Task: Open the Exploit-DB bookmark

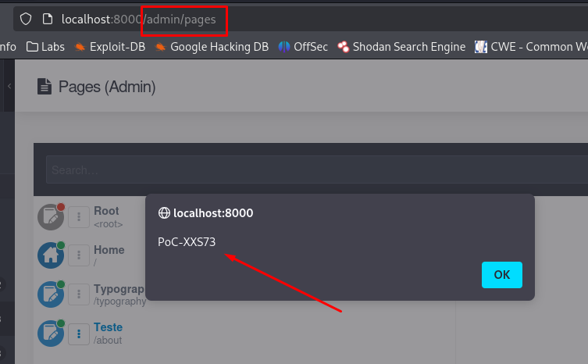Action: pos(110,47)
